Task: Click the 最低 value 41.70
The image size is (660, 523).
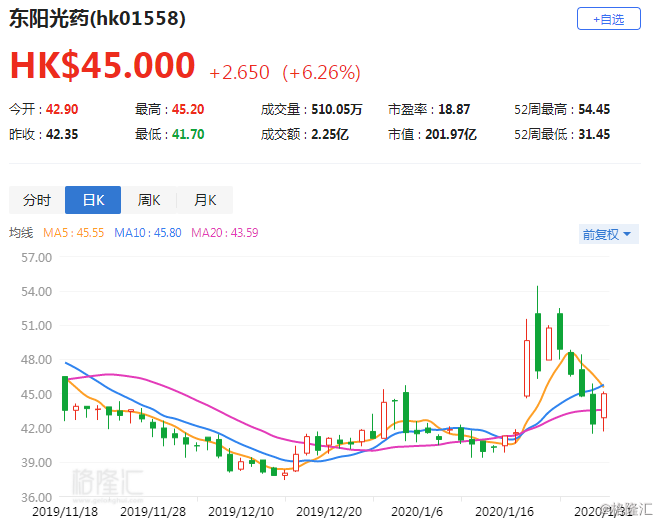Action: [188, 135]
